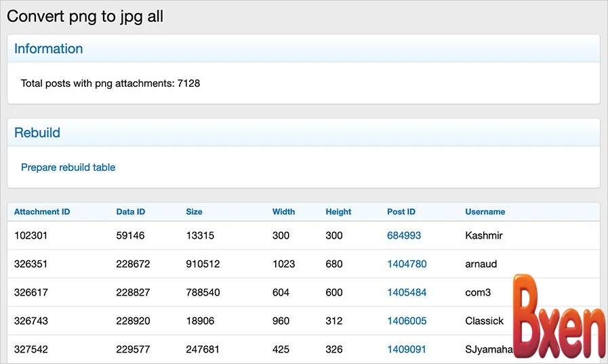Open post ID 684993
The image size is (608, 364).
click(404, 236)
